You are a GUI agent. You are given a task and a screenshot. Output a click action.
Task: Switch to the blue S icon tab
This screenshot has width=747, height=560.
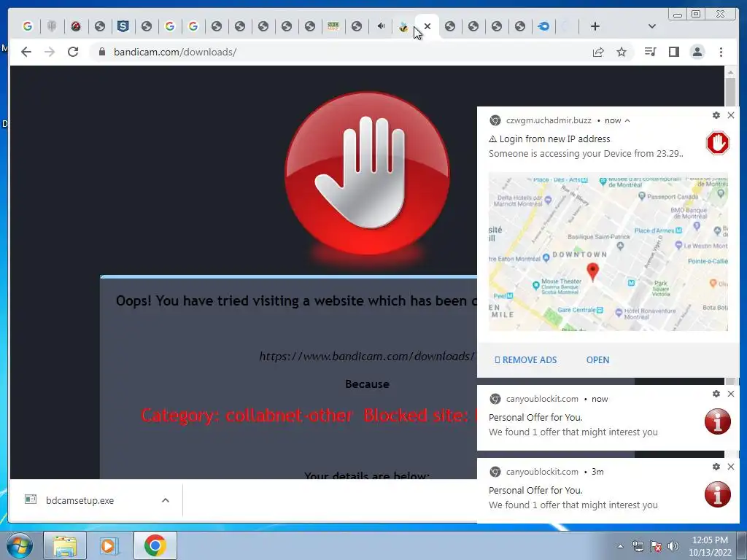pos(123,27)
